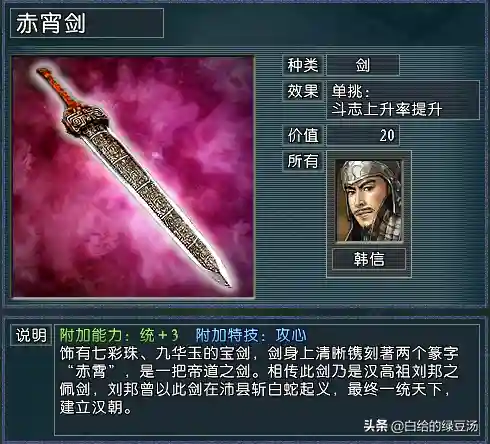Select the red sword hilt in artwork
The width and height of the screenshot is (490, 444).
57,88
